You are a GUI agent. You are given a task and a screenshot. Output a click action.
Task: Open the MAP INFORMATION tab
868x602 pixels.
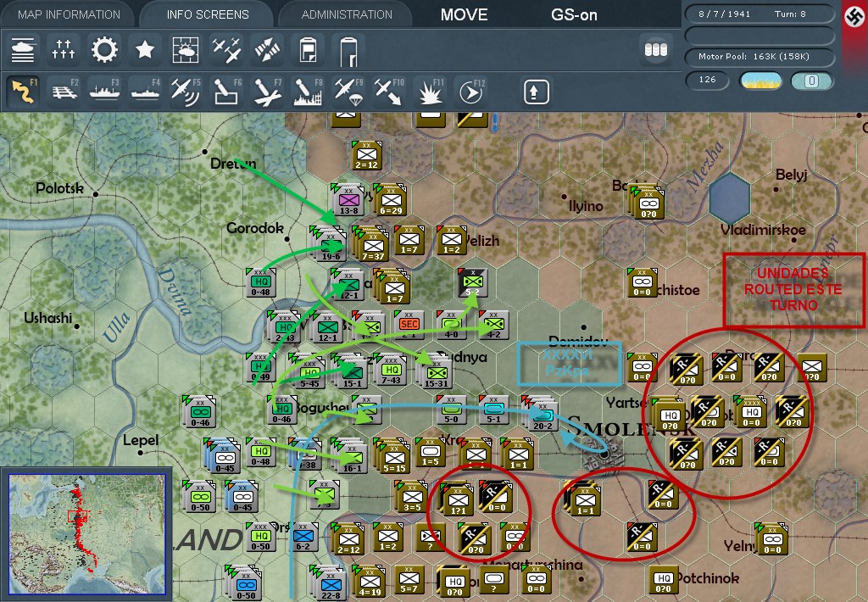[x=69, y=14]
